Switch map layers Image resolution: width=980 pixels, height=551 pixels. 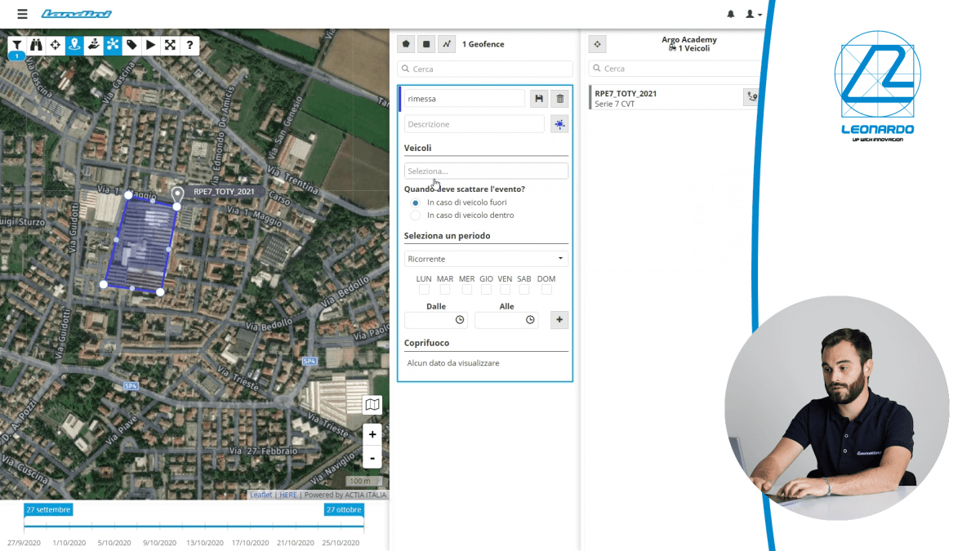372,405
